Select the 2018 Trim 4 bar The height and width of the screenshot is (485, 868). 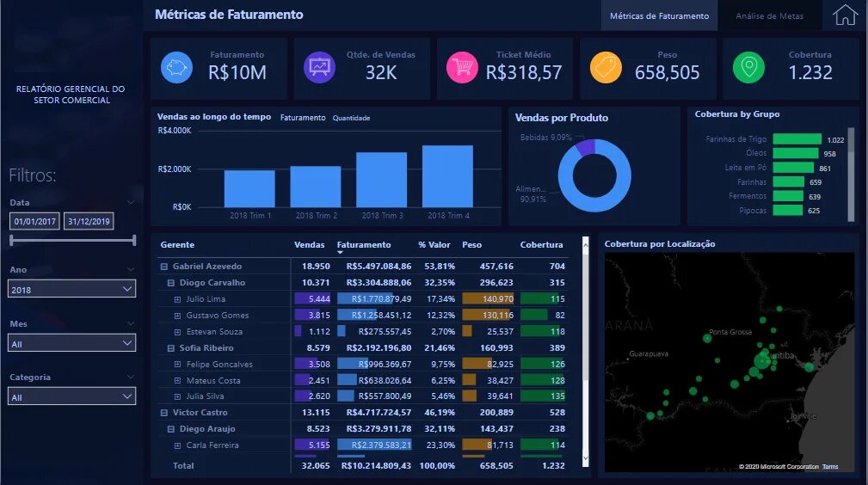click(447, 176)
